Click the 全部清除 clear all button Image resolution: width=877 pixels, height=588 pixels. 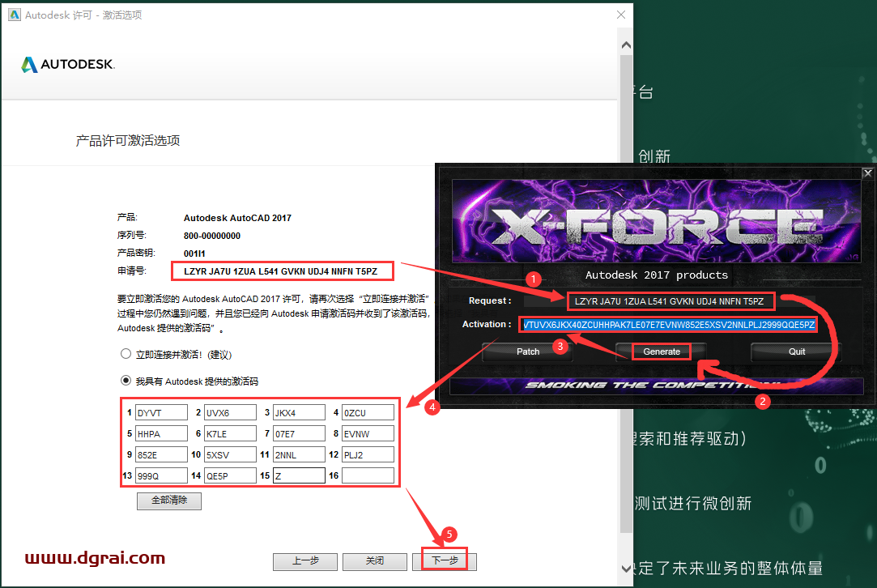(x=169, y=501)
